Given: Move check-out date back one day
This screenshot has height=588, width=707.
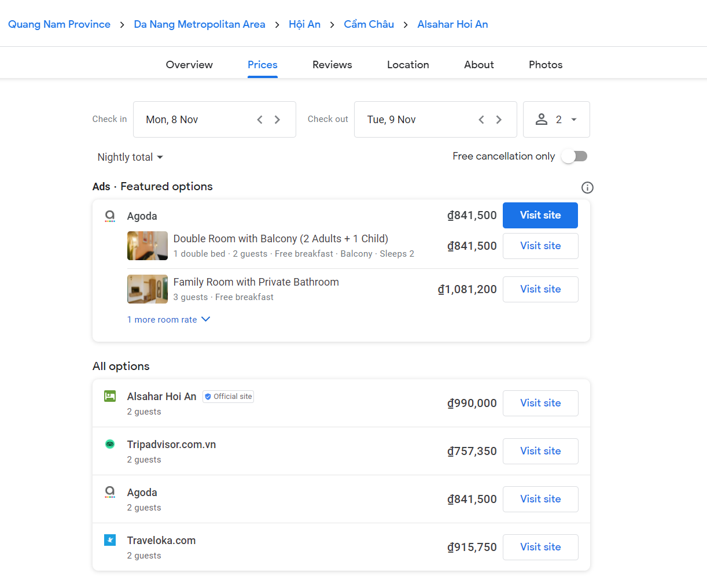Looking at the screenshot, I should (481, 120).
